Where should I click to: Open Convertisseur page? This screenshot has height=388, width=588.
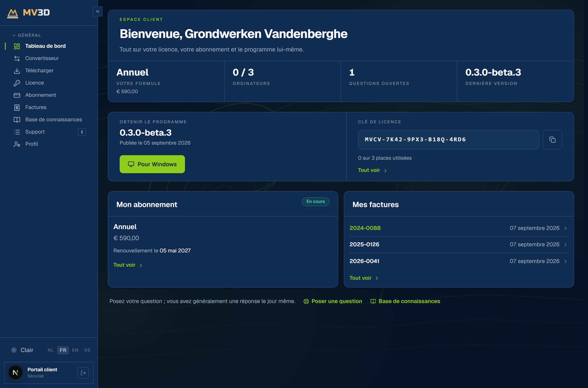tap(49, 58)
